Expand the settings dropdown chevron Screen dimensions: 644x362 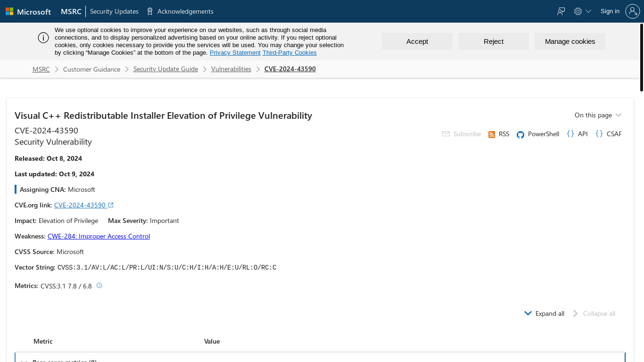588,11
